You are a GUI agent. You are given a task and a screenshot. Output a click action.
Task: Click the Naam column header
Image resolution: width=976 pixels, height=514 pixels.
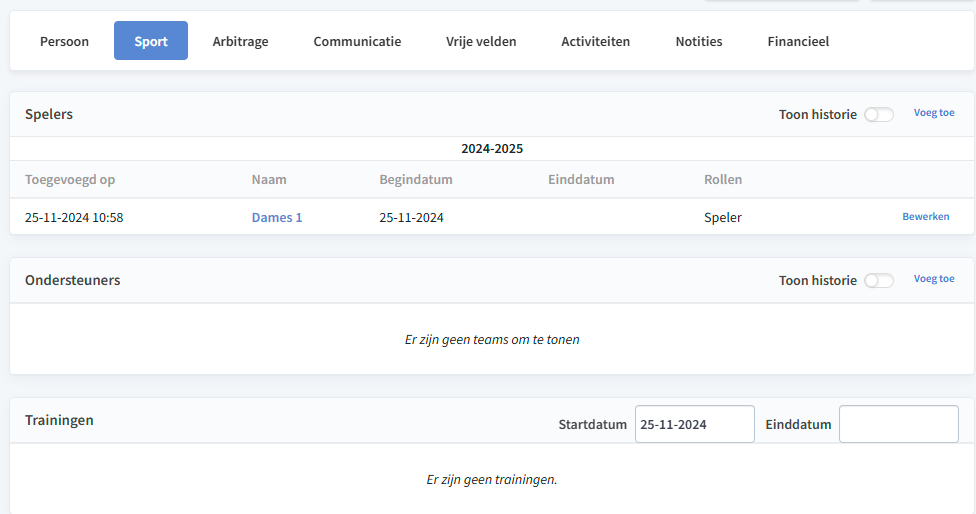click(x=269, y=179)
